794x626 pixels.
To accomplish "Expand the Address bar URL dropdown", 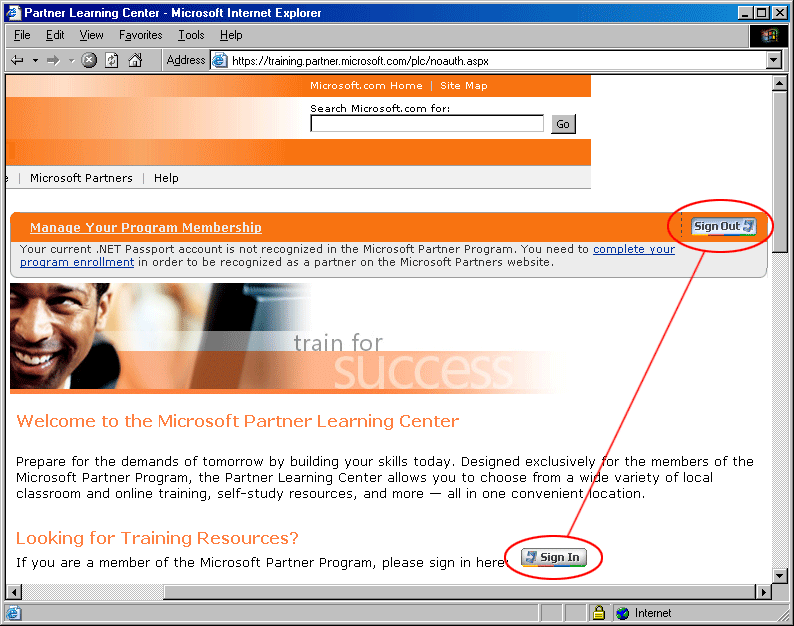I will pos(774,60).
